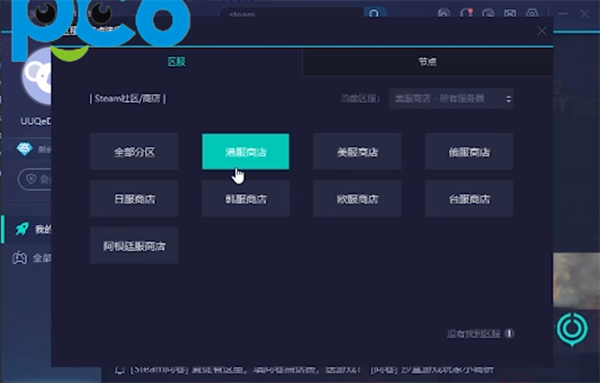
Task: Click the green circular power button
Action: tap(572, 328)
